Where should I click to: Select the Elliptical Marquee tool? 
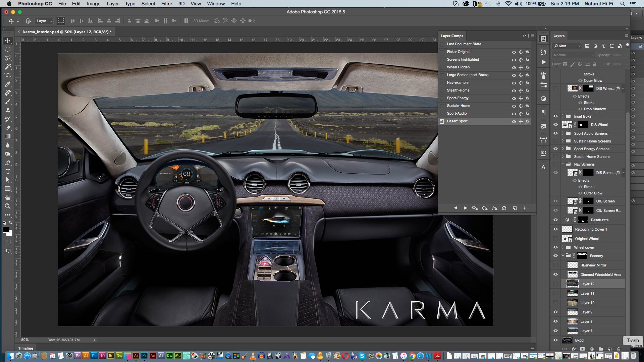pos(8,49)
